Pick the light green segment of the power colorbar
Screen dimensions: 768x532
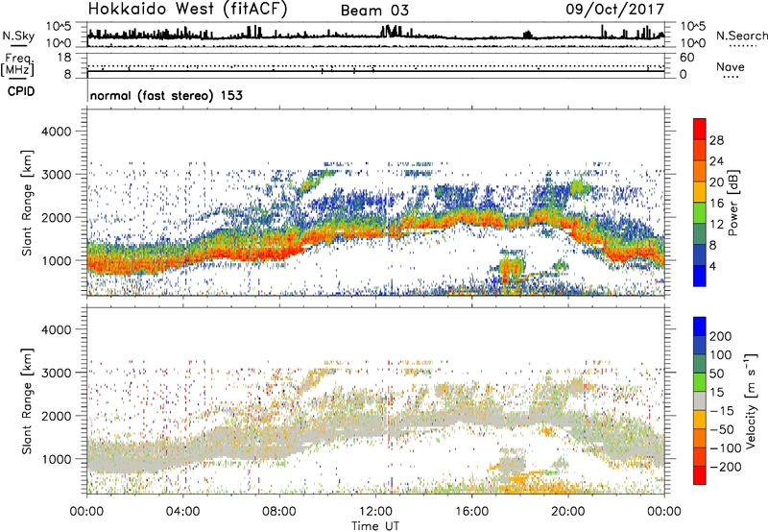point(700,213)
